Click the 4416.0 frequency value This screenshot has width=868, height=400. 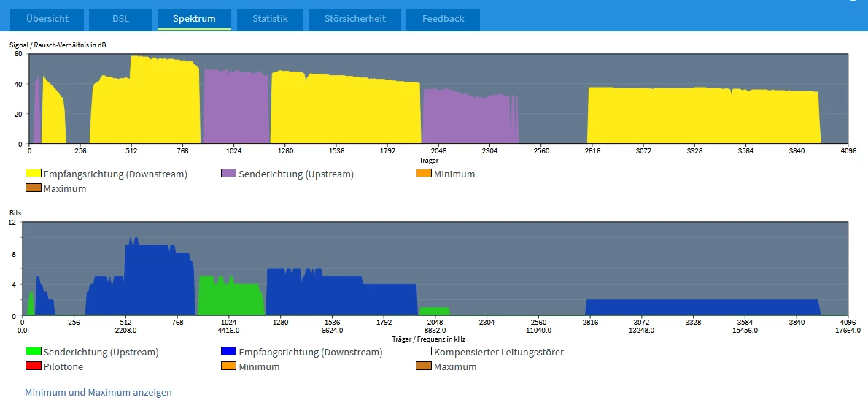(228, 330)
